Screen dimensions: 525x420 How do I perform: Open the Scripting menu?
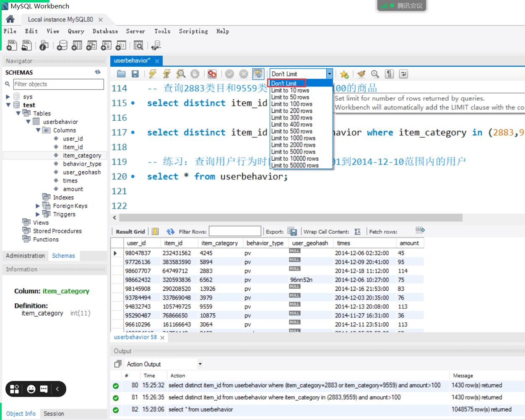coord(193,31)
